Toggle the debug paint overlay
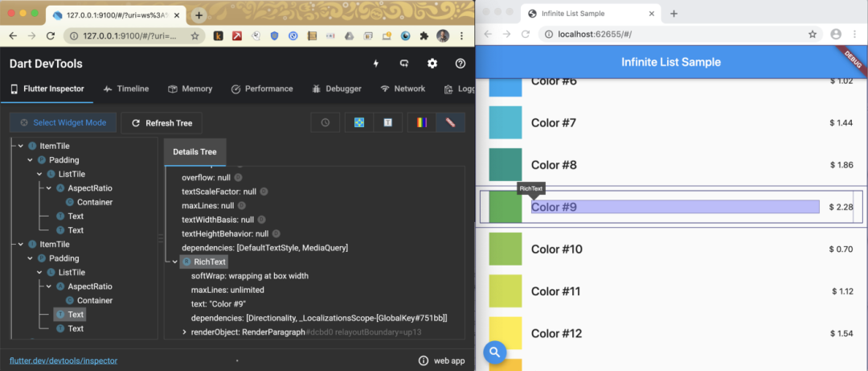Screen dimensions: 868x371 coord(359,122)
